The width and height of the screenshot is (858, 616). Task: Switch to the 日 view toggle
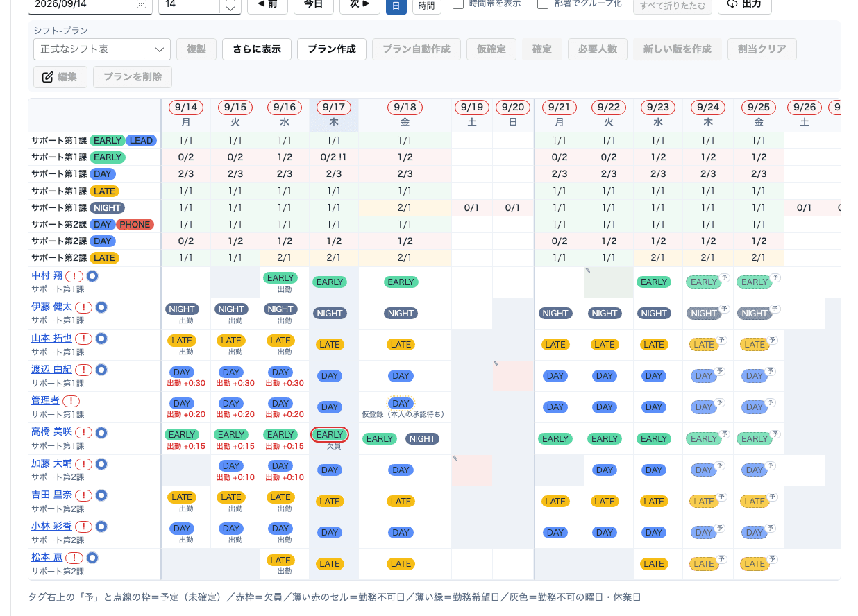(x=396, y=6)
